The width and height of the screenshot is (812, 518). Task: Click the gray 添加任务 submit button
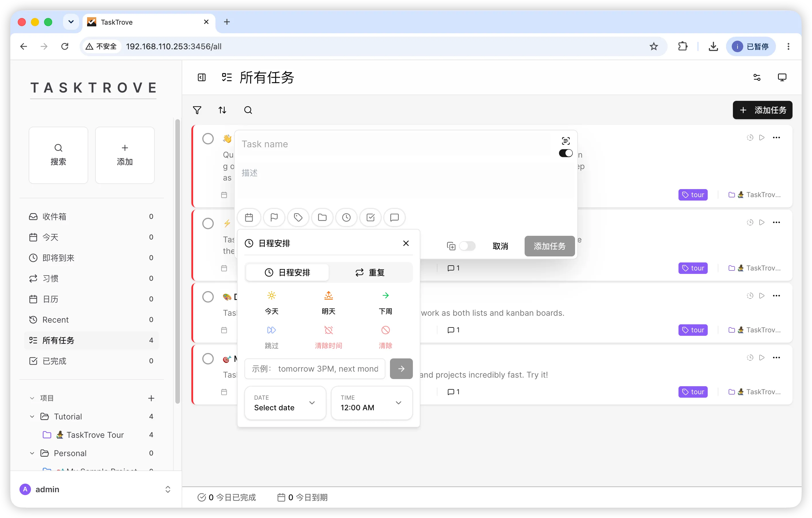tap(549, 246)
